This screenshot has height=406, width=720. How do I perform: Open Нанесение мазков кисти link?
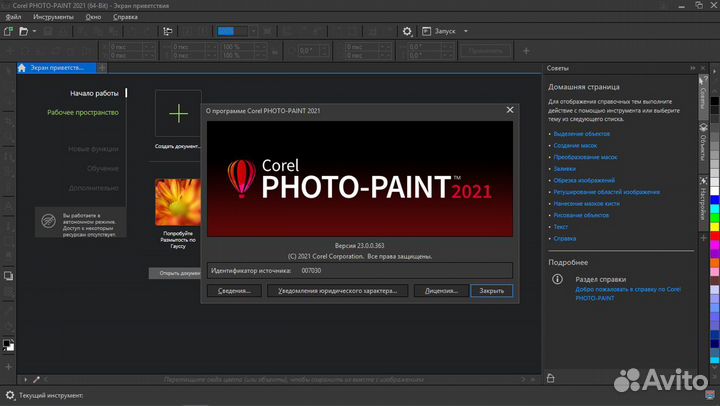point(586,203)
